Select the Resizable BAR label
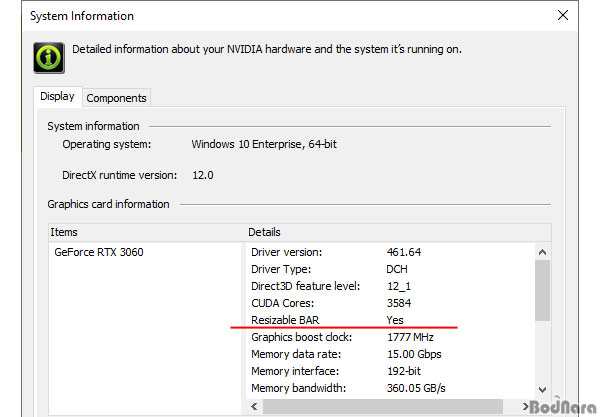Viewport: 600px width, 417px height. pos(285,320)
